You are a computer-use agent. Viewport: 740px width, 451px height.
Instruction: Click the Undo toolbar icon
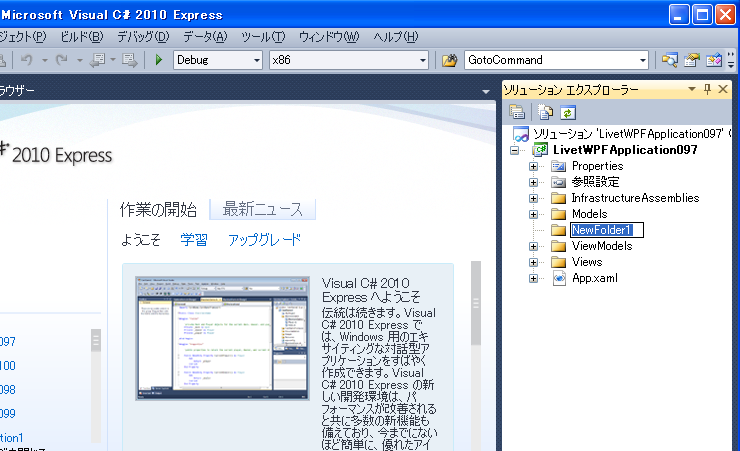(x=27, y=60)
